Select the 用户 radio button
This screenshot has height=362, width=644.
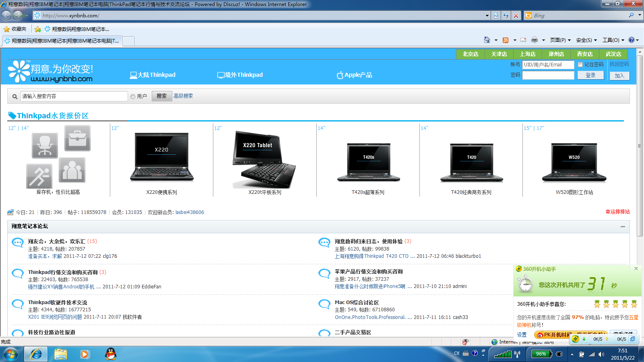[x=133, y=97]
